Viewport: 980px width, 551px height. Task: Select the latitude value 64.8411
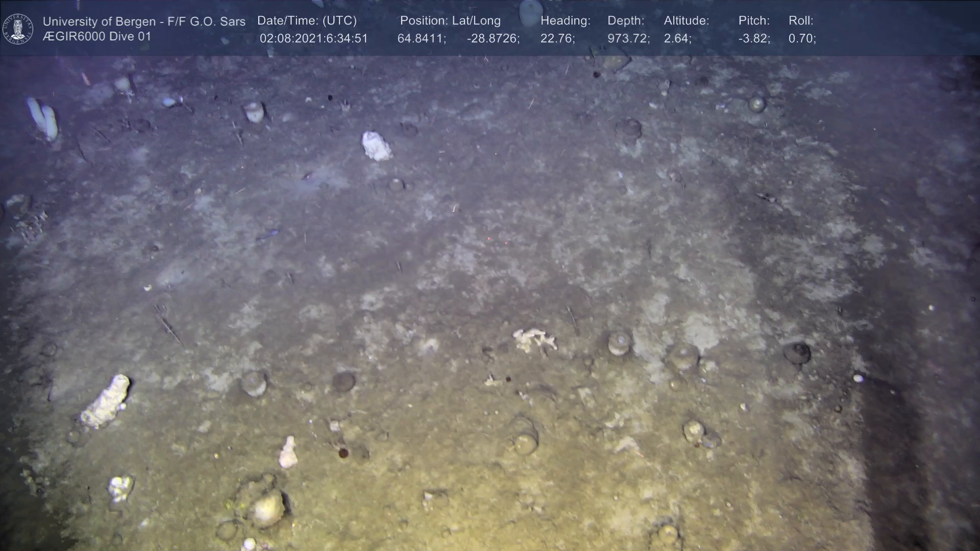[x=421, y=39]
